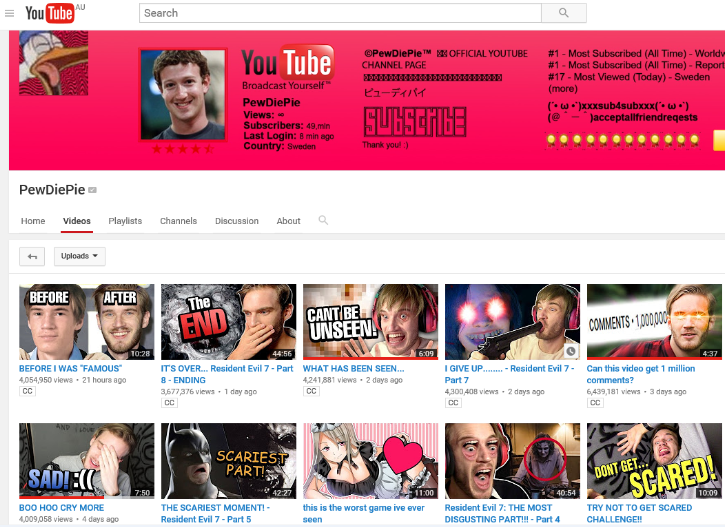Open TRY NOT TO GET SCARED CHALLENGE link

[639, 513]
